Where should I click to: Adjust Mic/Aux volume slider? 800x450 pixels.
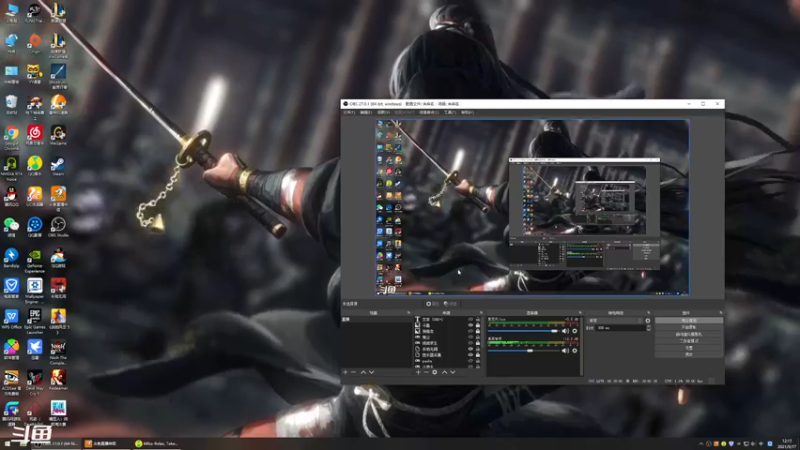(523, 331)
